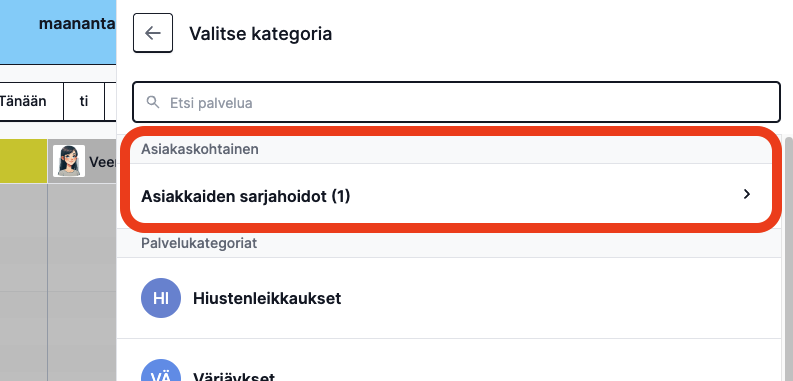Image resolution: width=793 pixels, height=381 pixels.
Task: Click the magnifier icon in search box
Action: tap(153, 102)
